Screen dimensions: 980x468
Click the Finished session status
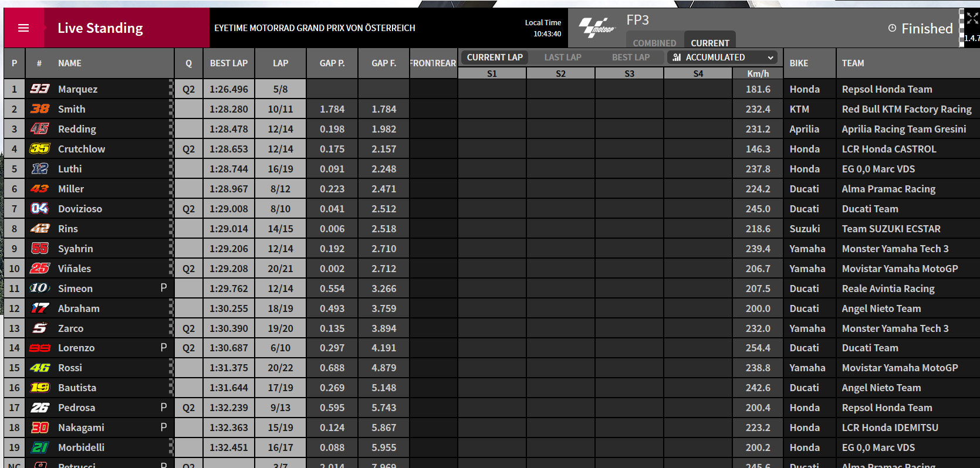(927, 28)
